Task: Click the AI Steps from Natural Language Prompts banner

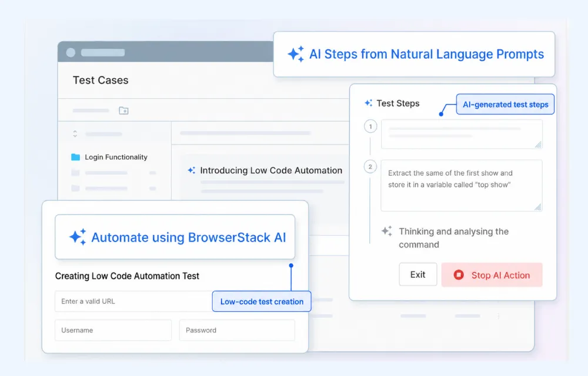Action: [x=414, y=54]
